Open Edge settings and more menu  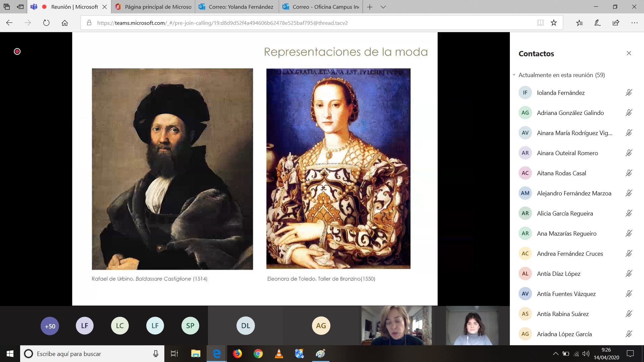click(634, 23)
